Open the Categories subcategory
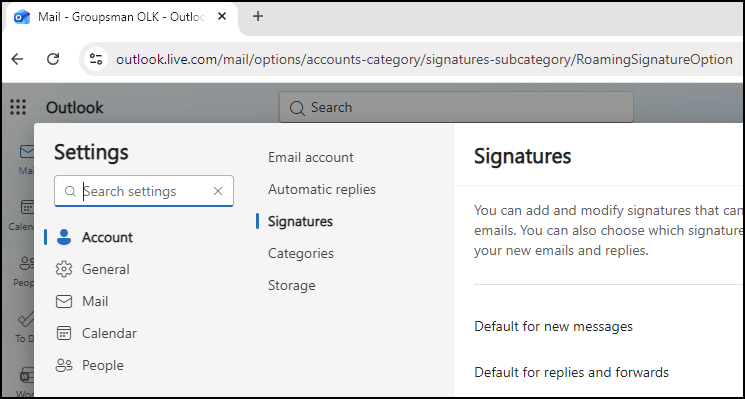The image size is (745, 399). (301, 253)
